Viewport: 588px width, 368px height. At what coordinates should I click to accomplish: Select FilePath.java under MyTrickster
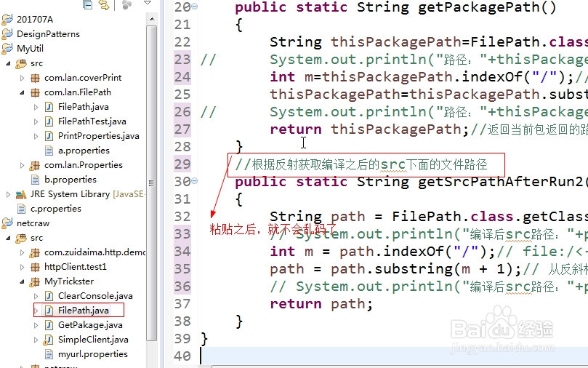pos(84,311)
